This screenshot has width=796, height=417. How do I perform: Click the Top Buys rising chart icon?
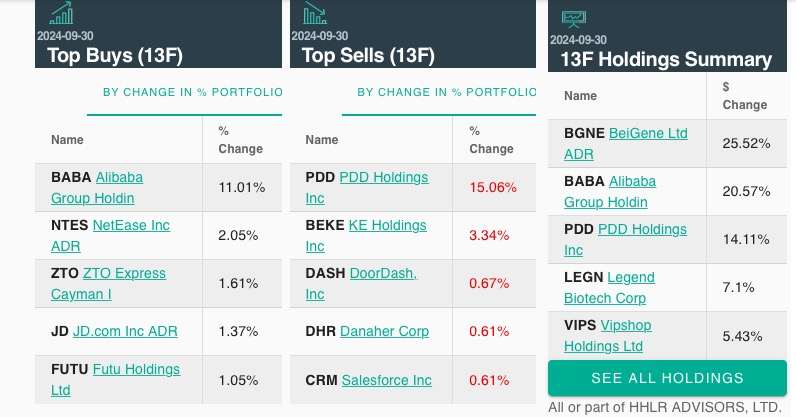61,13
